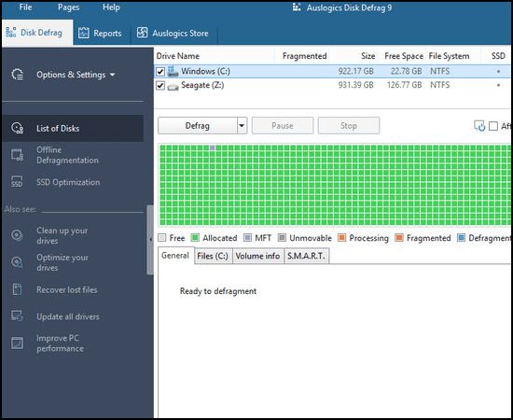Click the Pause button
Viewport: 513px width, 420px height.
point(283,126)
